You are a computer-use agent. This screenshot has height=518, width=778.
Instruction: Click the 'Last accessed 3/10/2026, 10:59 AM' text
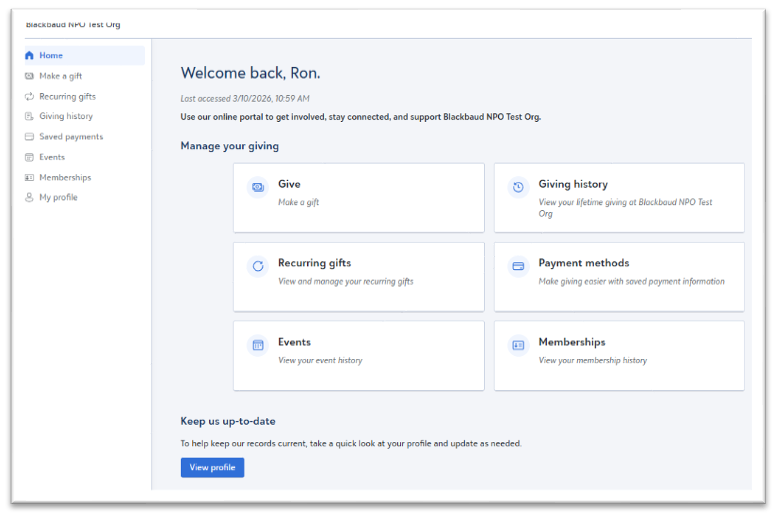click(245, 99)
